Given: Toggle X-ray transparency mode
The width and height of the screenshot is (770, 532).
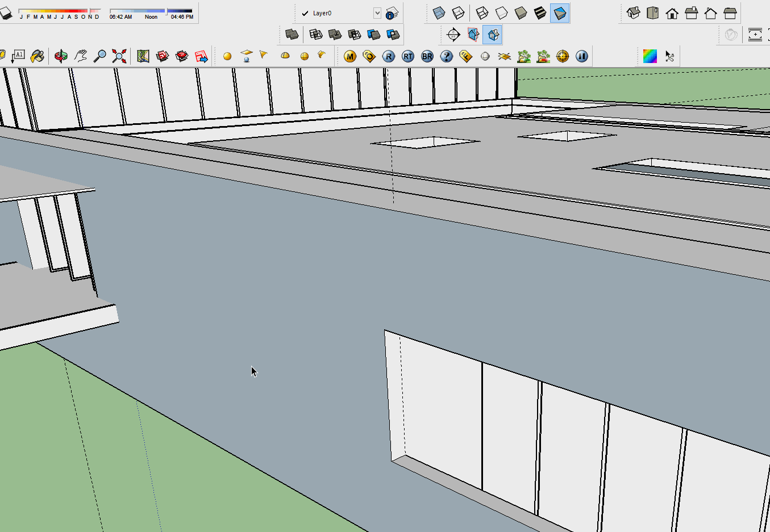Looking at the screenshot, I should (439, 13).
